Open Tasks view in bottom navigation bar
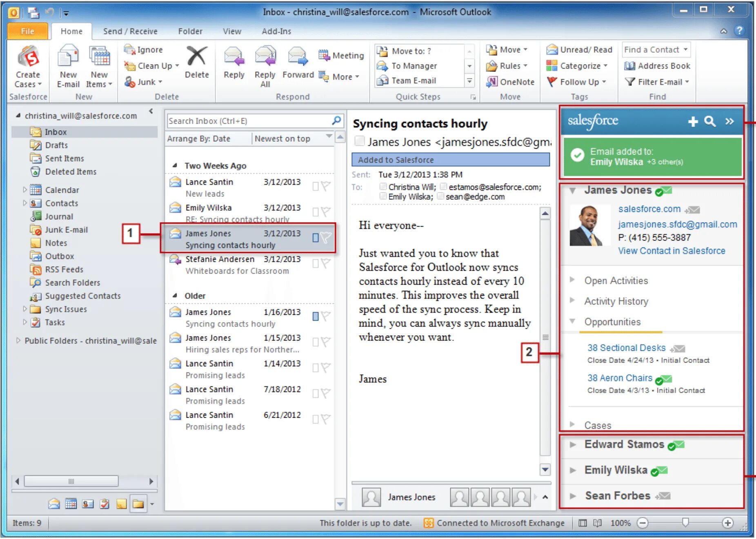756x539 pixels. [105, 504]
